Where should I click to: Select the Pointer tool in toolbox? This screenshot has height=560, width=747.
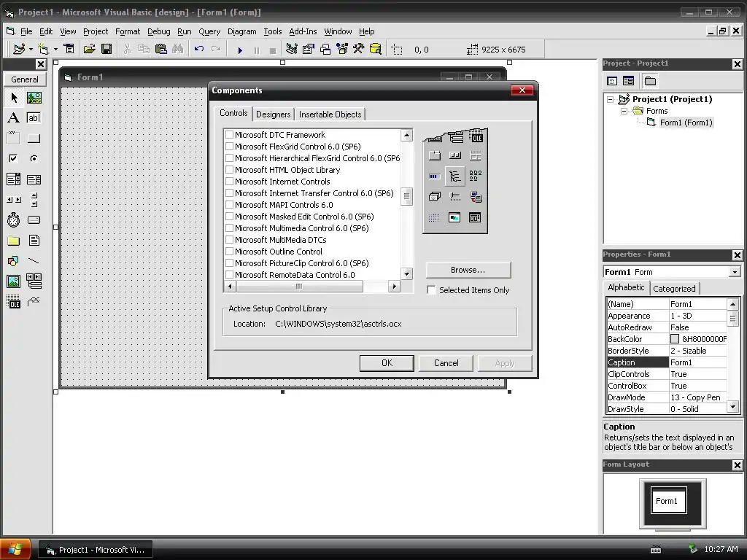[x=14, y=98]
